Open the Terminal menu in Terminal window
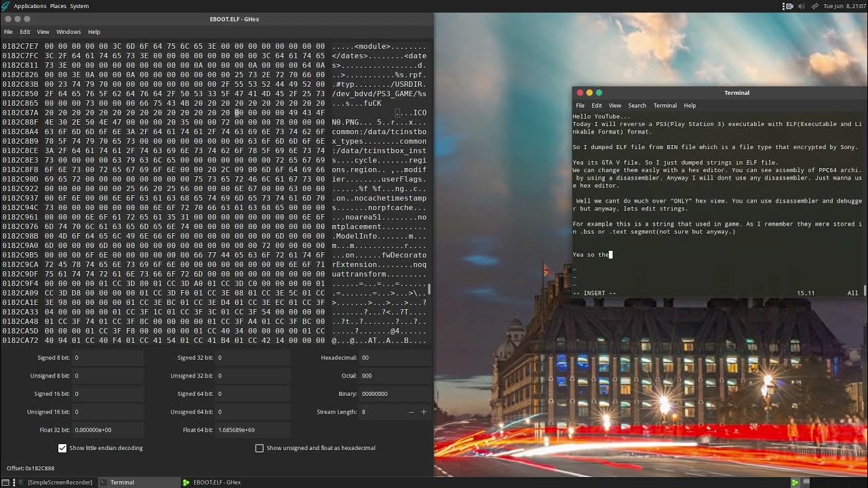868x488 pixels. click(x=665, y=106)
